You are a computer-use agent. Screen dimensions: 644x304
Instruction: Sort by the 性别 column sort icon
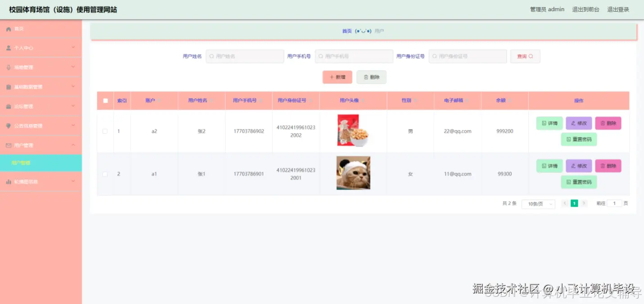pos(415,101)
